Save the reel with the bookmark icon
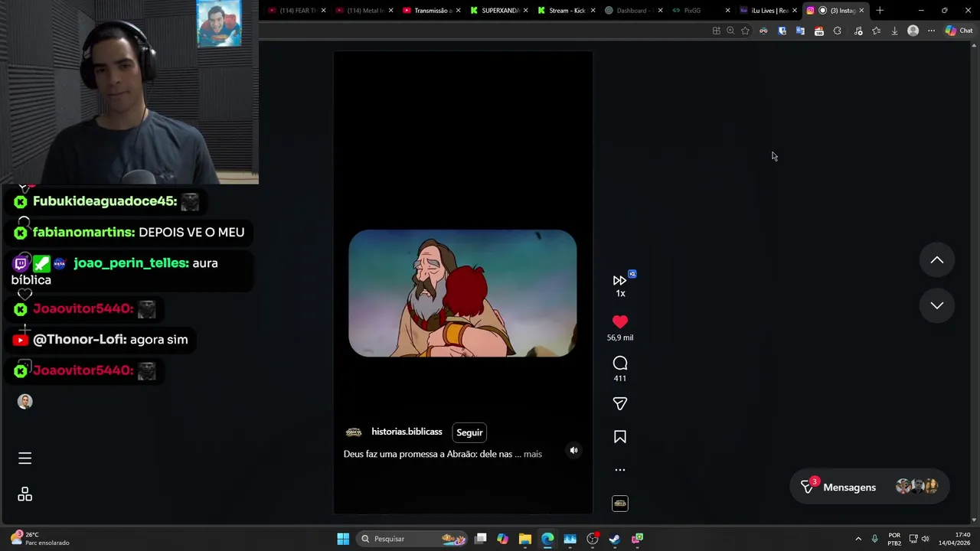This screenshot has width=980, height=551. [x=620, y=437]
